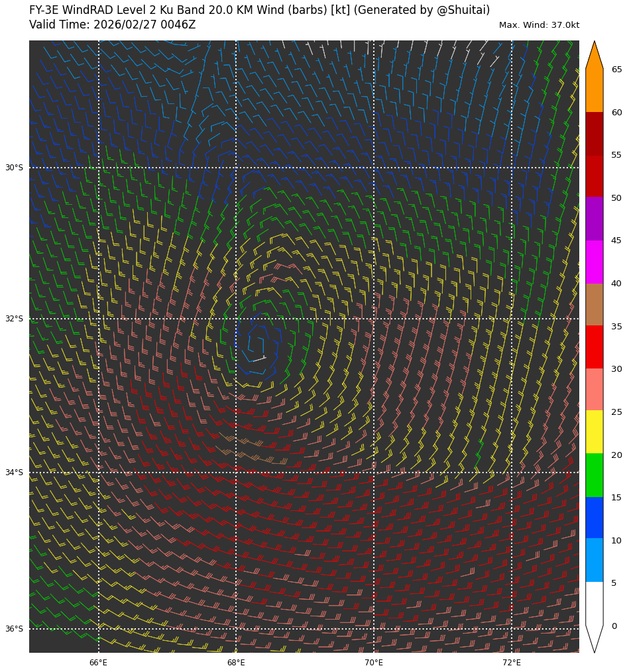Click the magenta 40-45 kt colorbar segment
627x672 pixels.
point(594,262)
